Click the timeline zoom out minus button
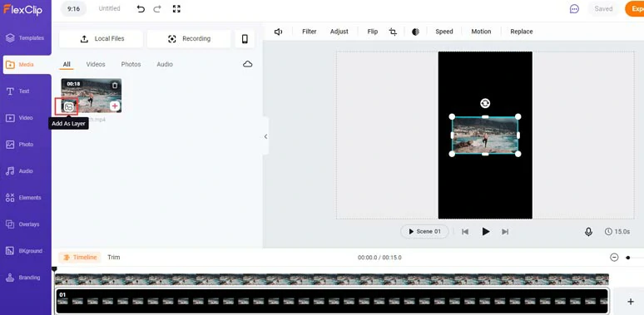 coord(614,257)
